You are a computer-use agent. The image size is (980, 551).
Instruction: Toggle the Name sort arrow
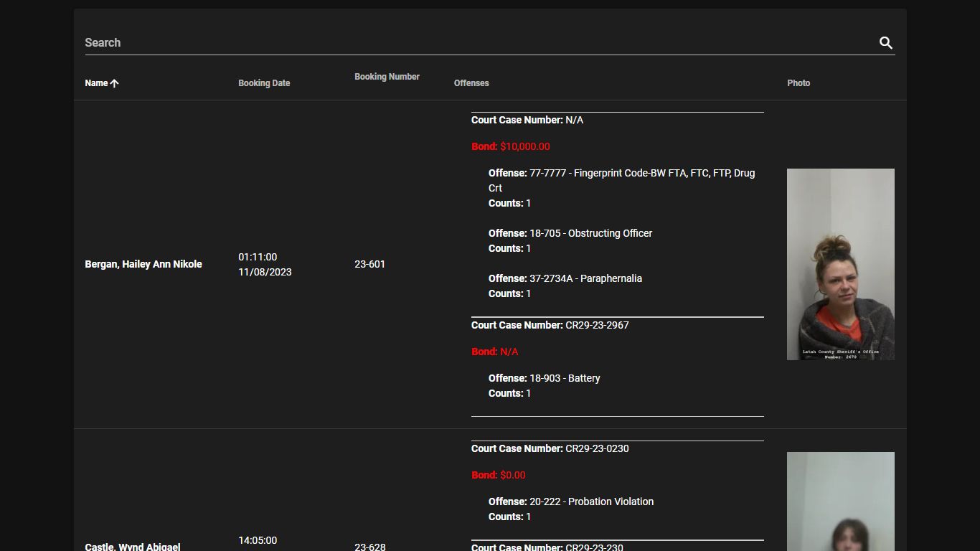115,83
